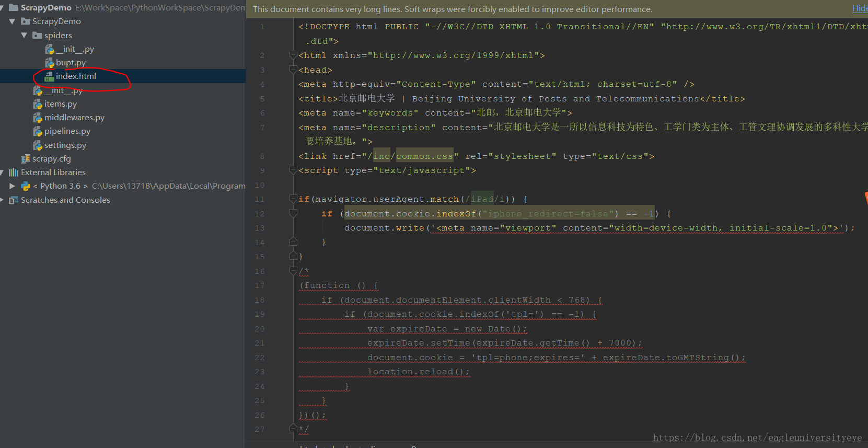Click the common.css href text
Viewport: 868px width, 448px height.
click(x=425, y=156)
